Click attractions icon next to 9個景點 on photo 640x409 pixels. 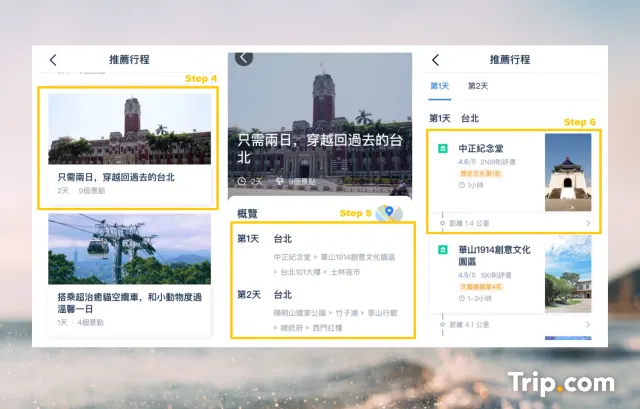[x=280, y=181]
